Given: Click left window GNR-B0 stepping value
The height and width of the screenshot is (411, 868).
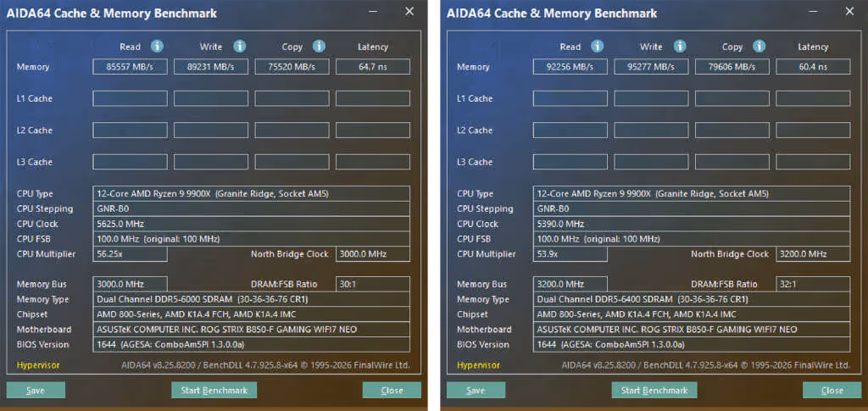Looking at the screenshot, I should point(251,208).
